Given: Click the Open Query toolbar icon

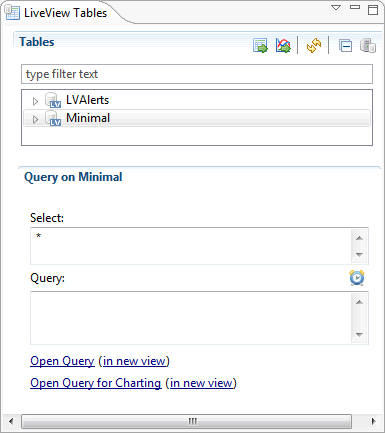Looking at the screenshot, I should [260, 45].
